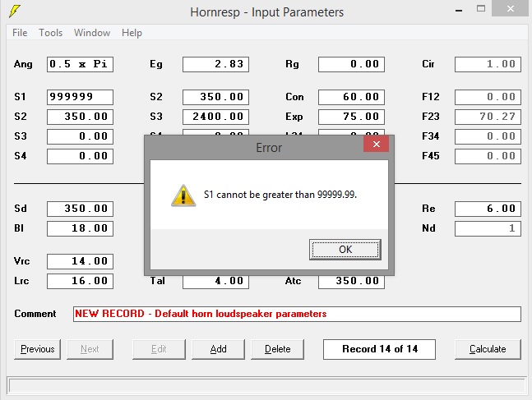
Task: Open the Window menu
Action: [x=92, y=33]
